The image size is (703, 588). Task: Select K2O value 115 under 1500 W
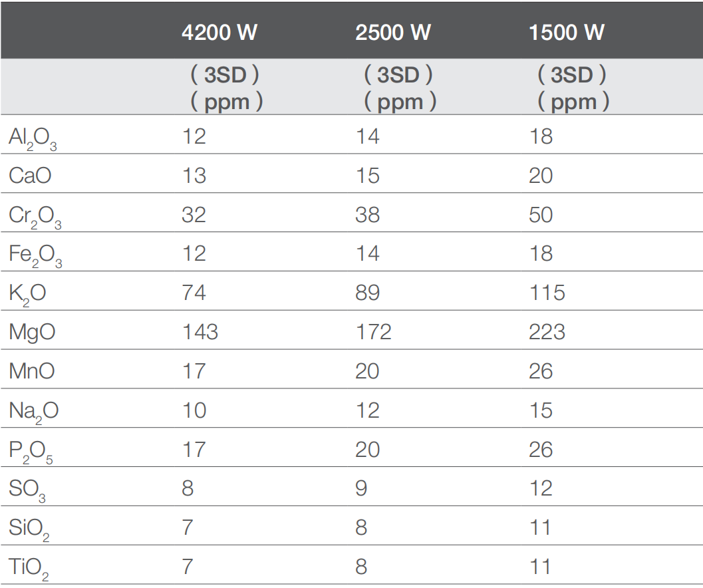tap(547, 293)
